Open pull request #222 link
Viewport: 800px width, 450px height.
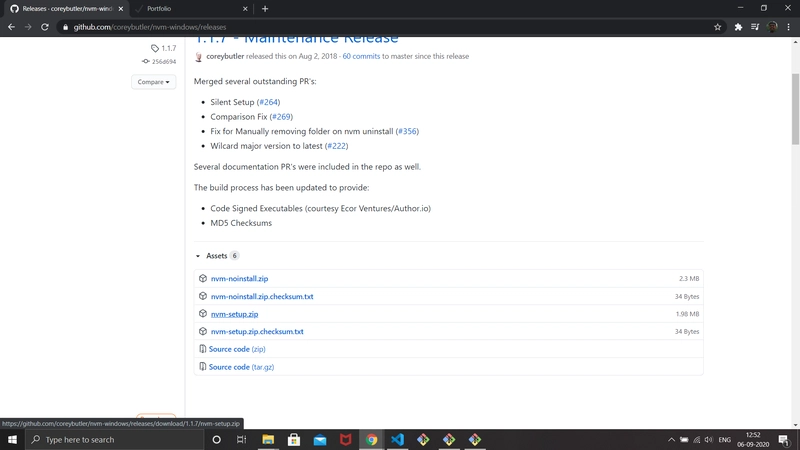(337, 145)
